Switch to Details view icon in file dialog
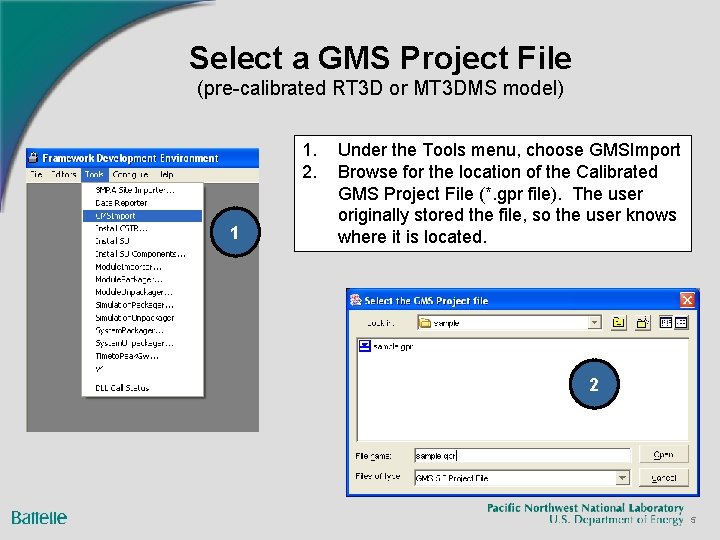The height and width of the screenshot is (540, 720). pos(681,323)
